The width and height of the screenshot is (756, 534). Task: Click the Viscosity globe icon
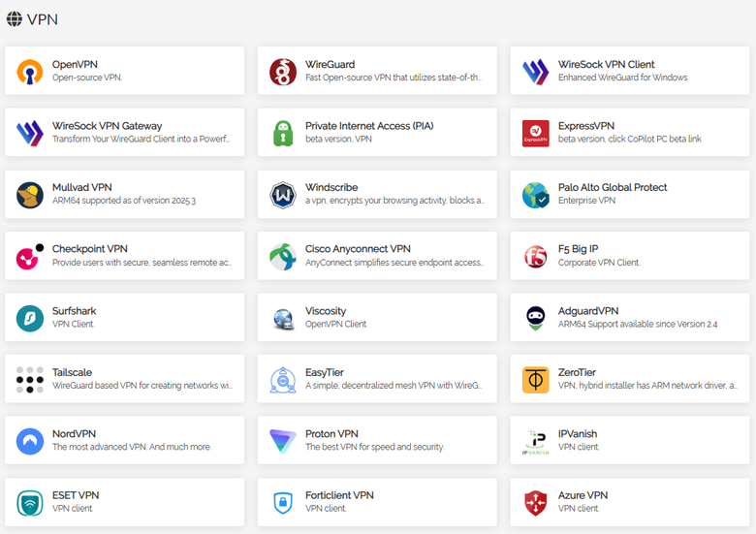(x=283, y=319)
